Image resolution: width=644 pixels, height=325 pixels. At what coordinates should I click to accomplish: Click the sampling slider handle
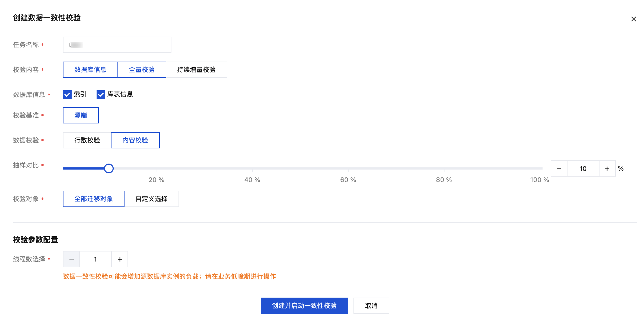pyautogui.click(x=109, y=168)
